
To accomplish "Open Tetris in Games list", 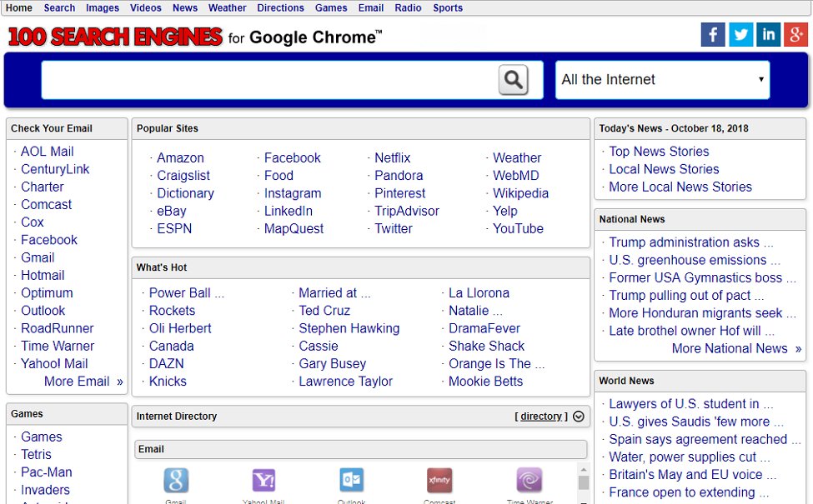I will (x=36, y=454).
